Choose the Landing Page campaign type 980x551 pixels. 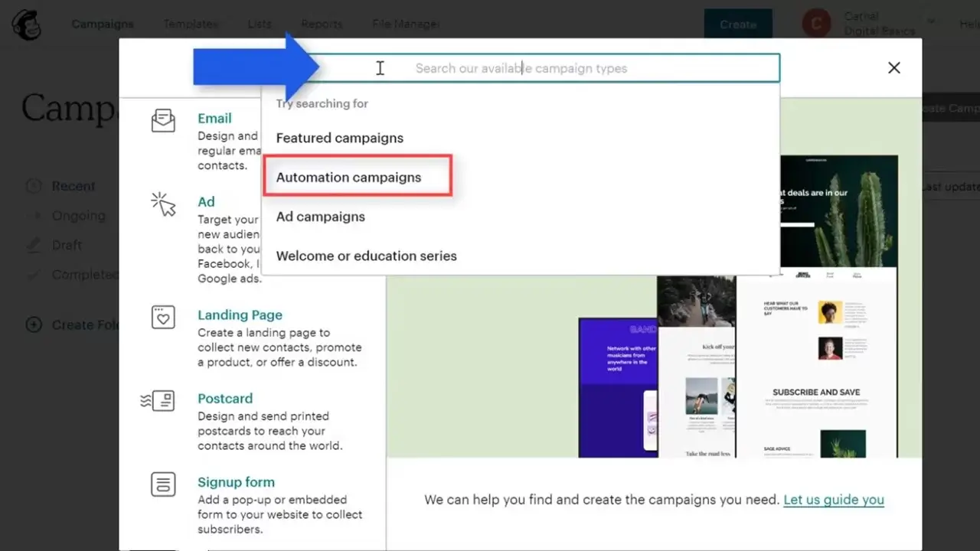coord(240,315)
